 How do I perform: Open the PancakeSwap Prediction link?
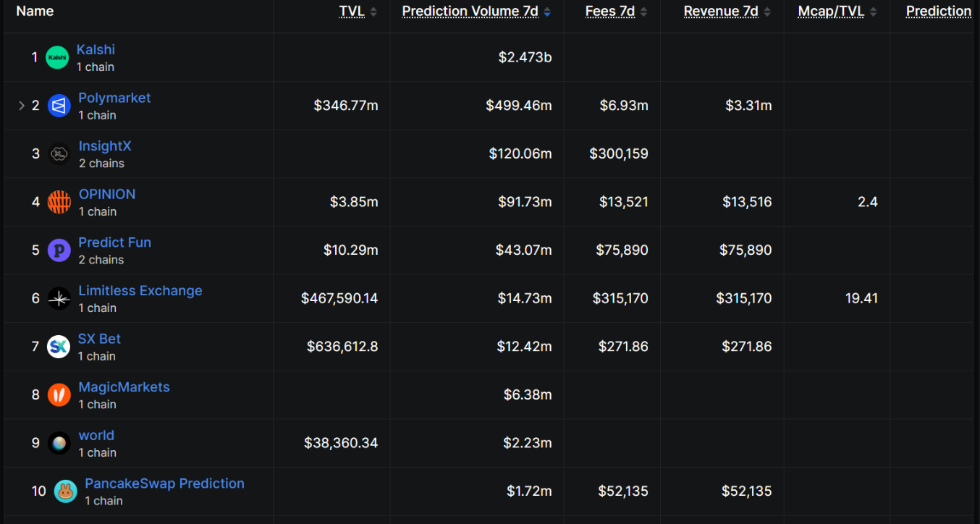coord(164,483)
